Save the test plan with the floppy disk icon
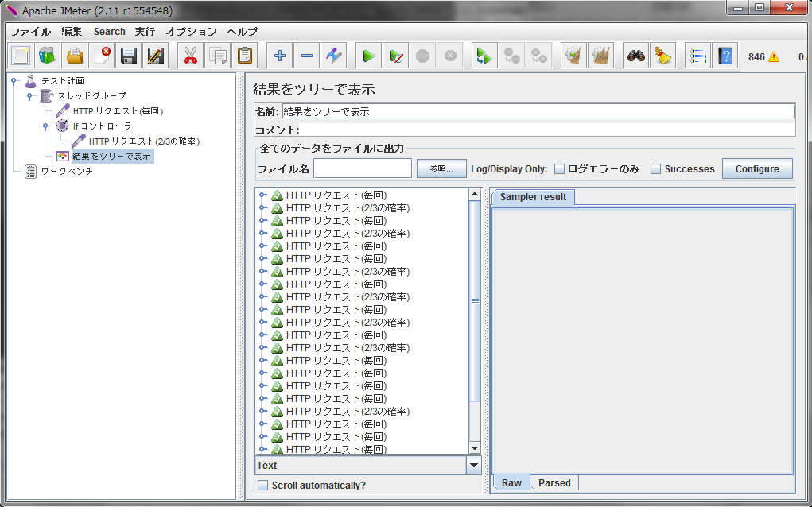 coord(128,56)
